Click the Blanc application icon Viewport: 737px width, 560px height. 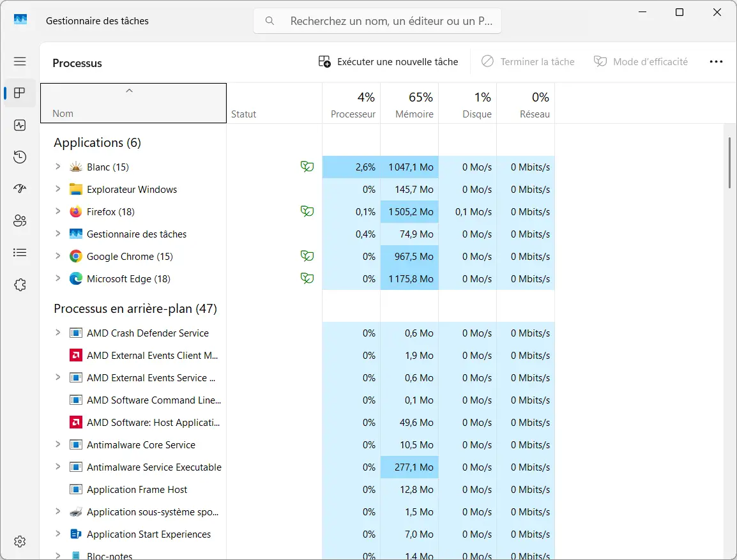coord(75,167)
